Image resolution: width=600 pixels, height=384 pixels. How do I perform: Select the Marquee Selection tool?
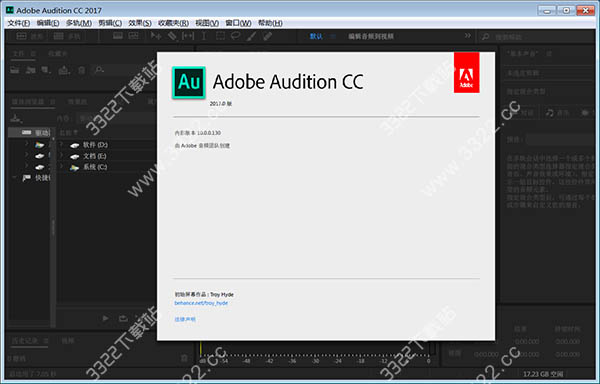point(220,36)
